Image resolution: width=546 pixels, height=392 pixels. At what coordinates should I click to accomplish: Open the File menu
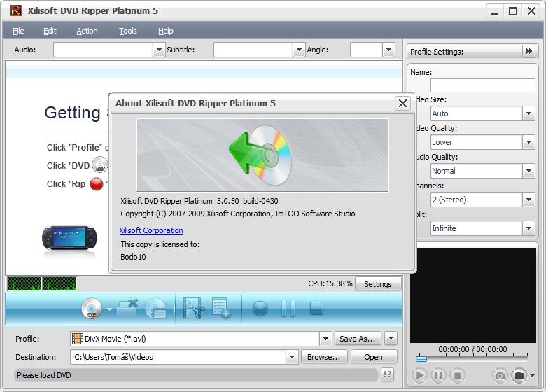pos(18,31)
